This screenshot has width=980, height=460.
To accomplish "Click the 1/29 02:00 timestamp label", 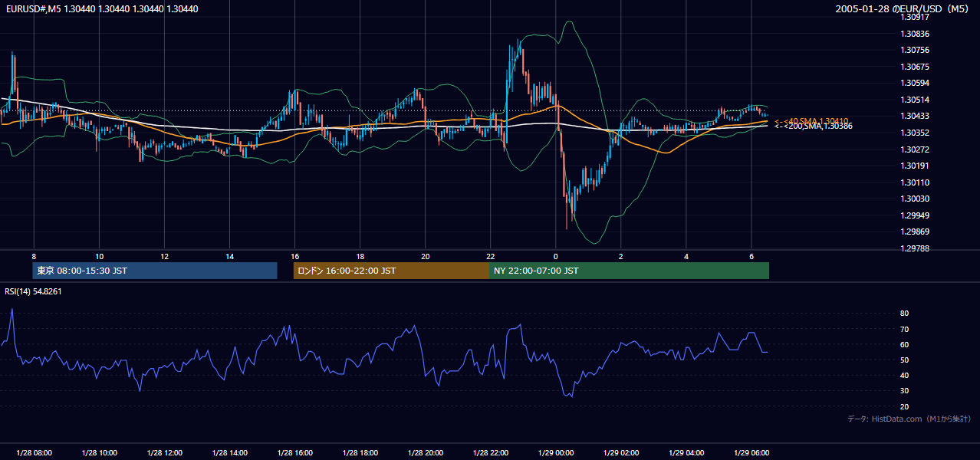I will click(x=621, y=452).
